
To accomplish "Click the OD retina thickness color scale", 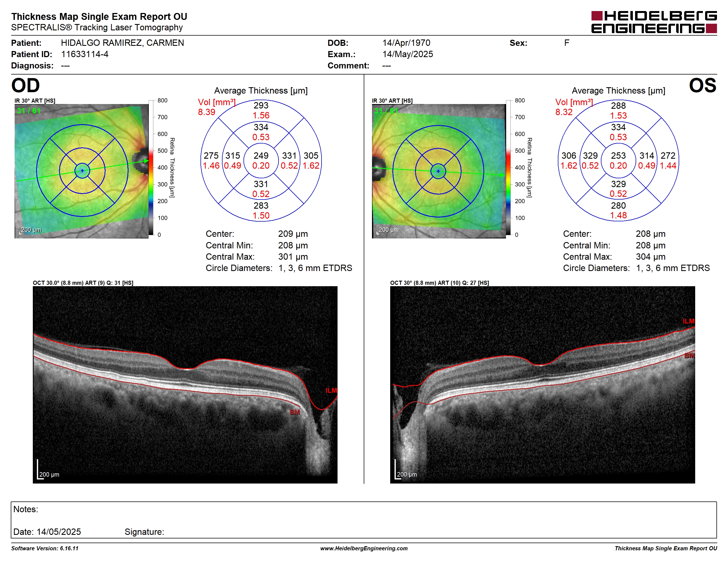I will click(151, 168).
